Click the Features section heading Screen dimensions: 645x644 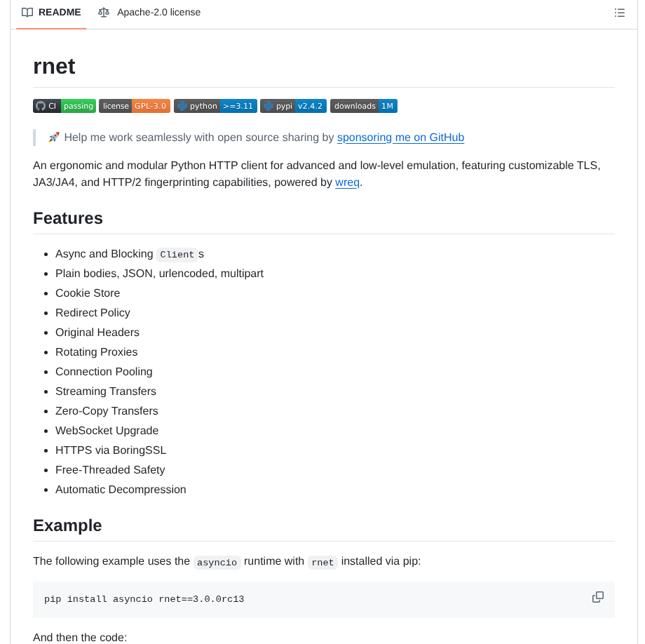(68, 218)
